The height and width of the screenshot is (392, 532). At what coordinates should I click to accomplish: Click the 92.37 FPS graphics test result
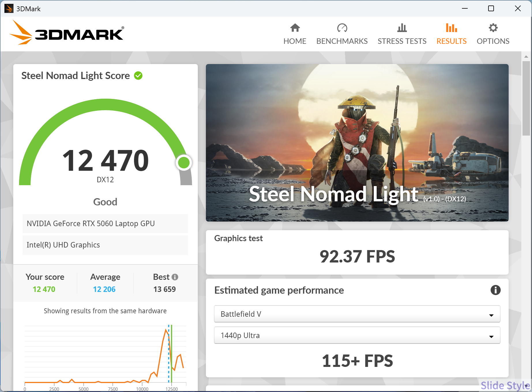tap(357, 256)
